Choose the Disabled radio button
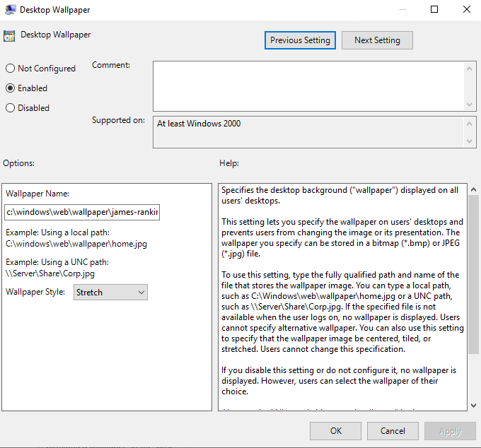Screen dimensions: 481x448 click(11, 108)
